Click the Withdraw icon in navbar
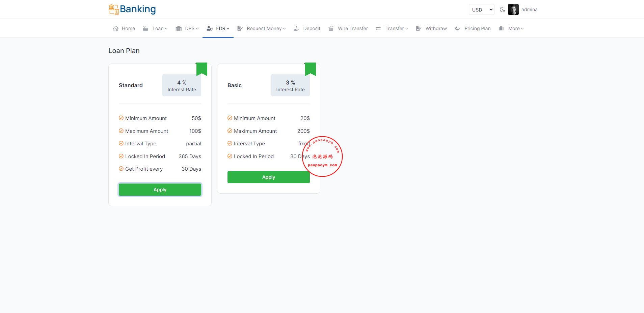 [419, 28]
